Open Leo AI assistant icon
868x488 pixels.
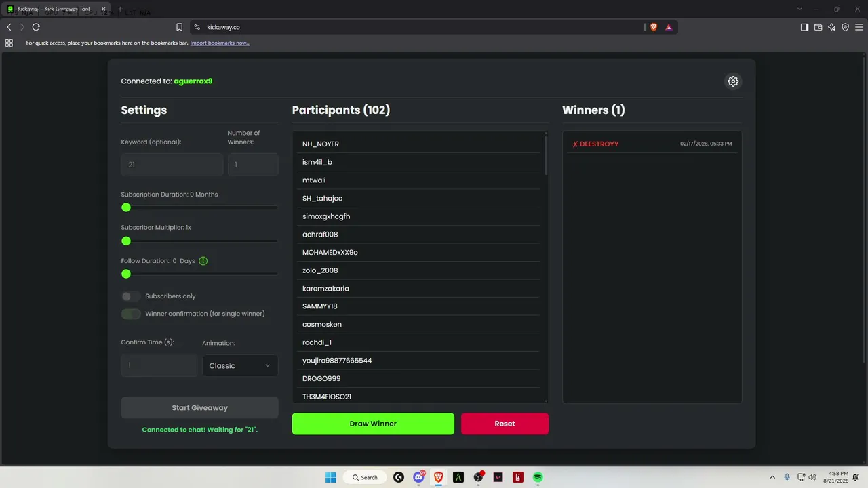coord(832,27)
